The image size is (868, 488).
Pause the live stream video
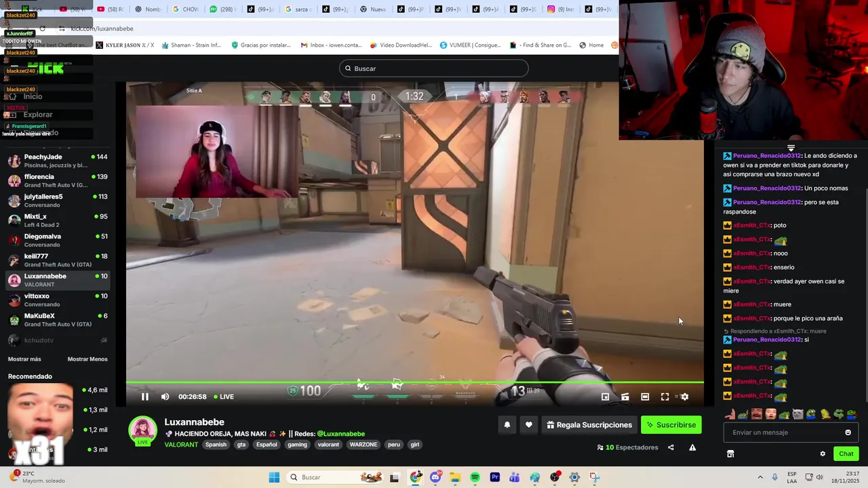click(x=144, y=396)
